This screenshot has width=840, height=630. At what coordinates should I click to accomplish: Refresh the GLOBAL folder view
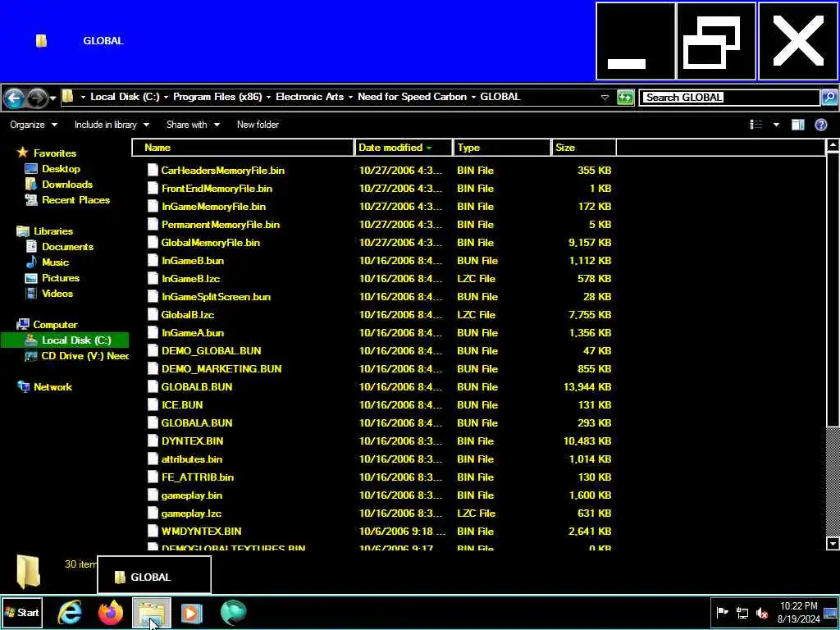point(624,98)
